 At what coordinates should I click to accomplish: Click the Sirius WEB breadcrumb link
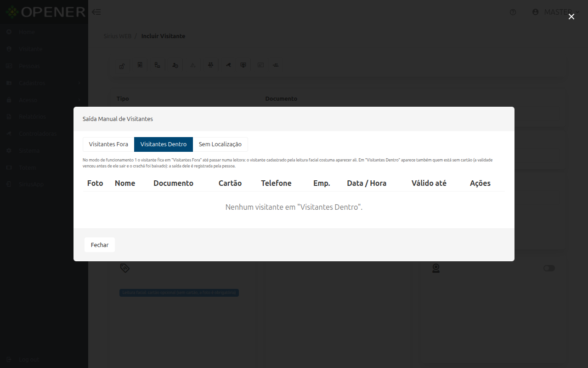point(117,36)
